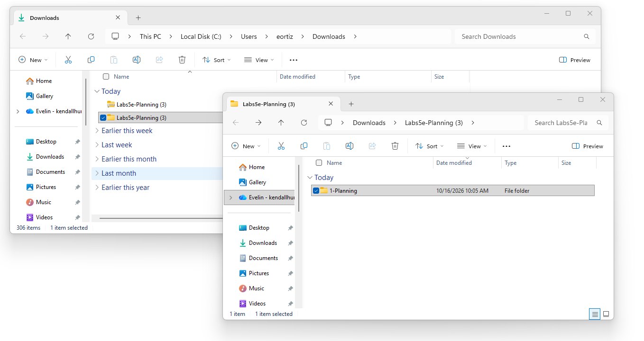Image resolution: width=644 pixels, height=341 pixels.
Task: Click Delete trash icon in Labs5e-Planning (3) window
Action: [x=395, y=146]
